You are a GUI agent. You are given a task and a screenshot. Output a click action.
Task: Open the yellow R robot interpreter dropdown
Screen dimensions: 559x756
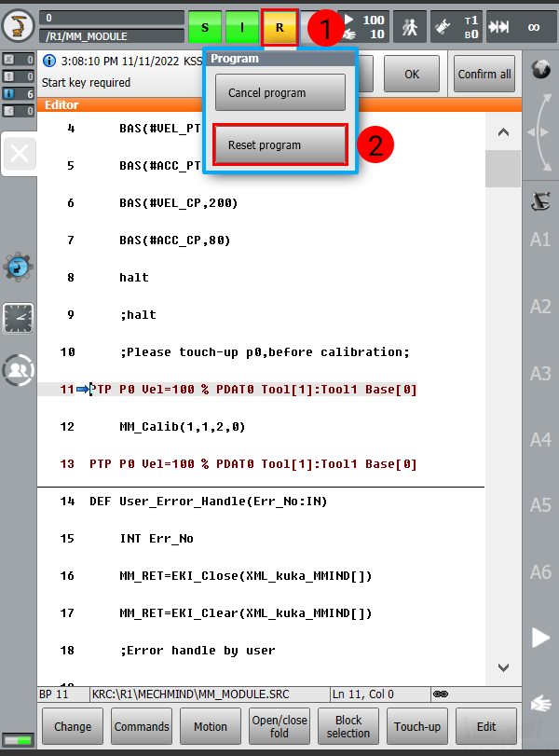click(x=279, y=28)
